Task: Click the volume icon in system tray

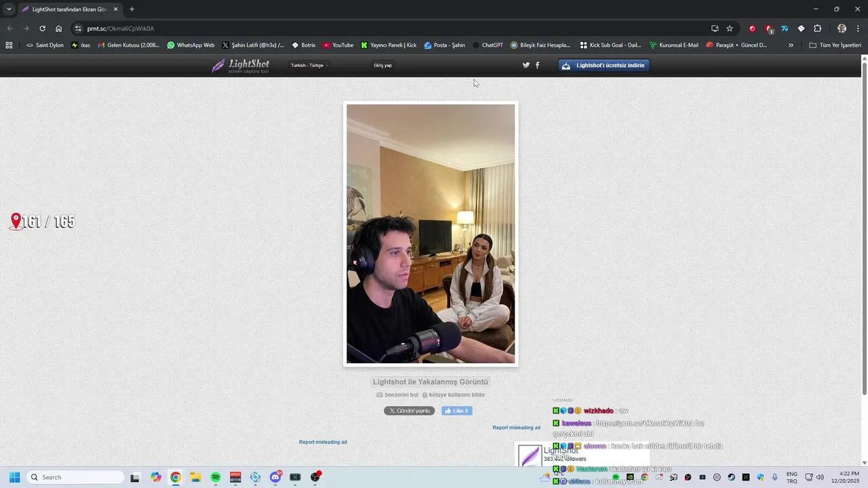Action: coord(820,477)
